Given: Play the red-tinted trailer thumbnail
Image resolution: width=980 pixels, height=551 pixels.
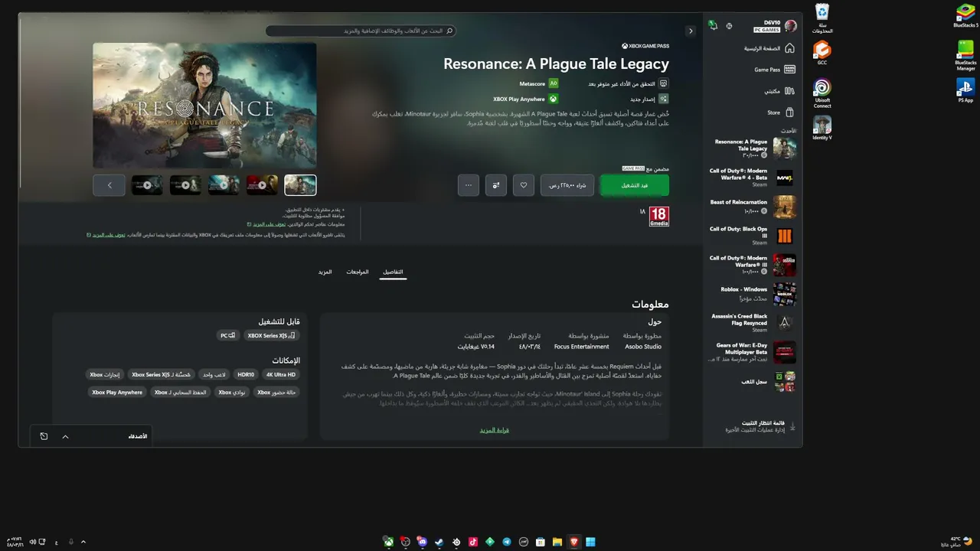Looking at the screenshot, I should point(262,185).
